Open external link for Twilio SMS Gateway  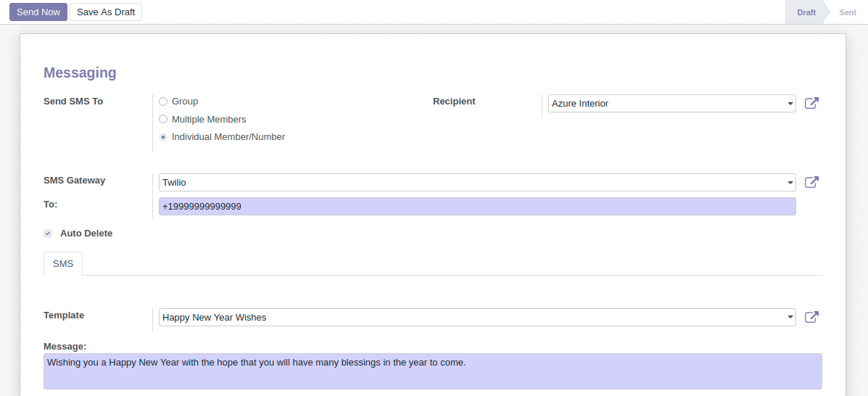811,182
